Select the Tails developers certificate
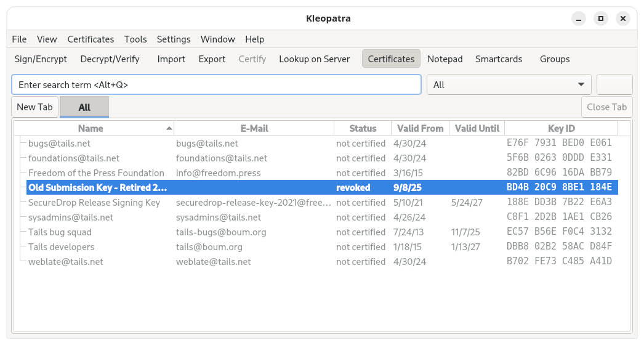The height and width of the screenshot is (345, 644). (62, 247)
